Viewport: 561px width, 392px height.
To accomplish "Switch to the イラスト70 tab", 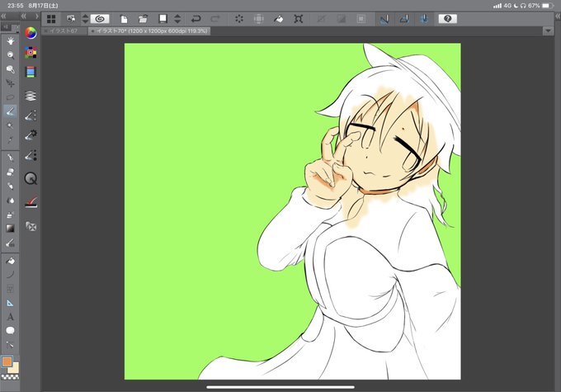I will [149, 31].
